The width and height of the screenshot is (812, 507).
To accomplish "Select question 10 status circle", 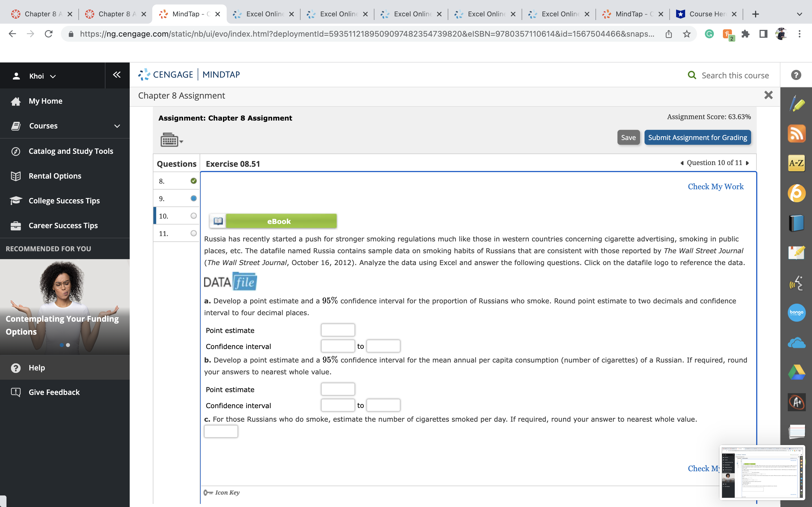I will 194,216.
